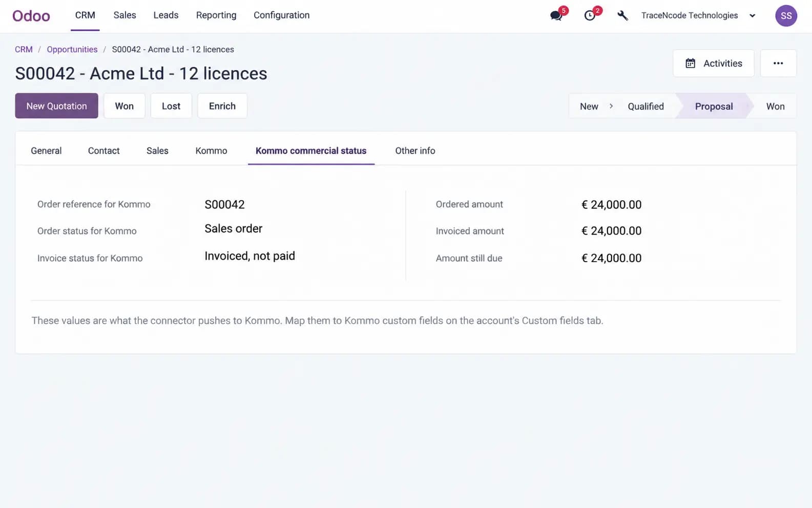The height and width of the screenshot is (508, 812).
Task: Open the wrench debug tools icon
Action: point(622,16)
